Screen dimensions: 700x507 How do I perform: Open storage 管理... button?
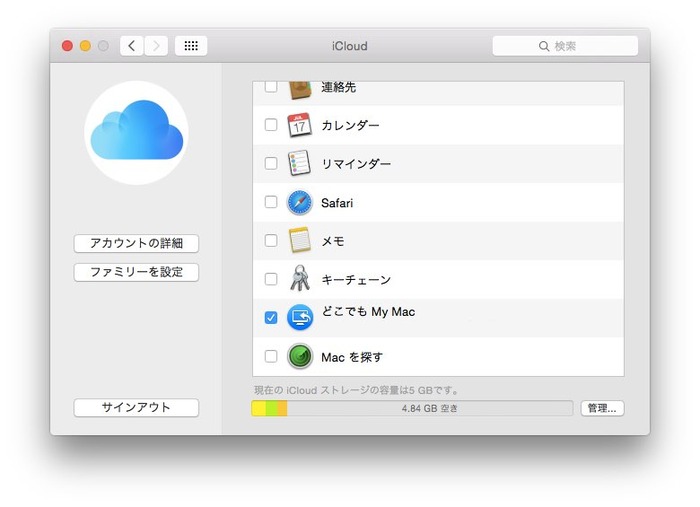(602, 408)
